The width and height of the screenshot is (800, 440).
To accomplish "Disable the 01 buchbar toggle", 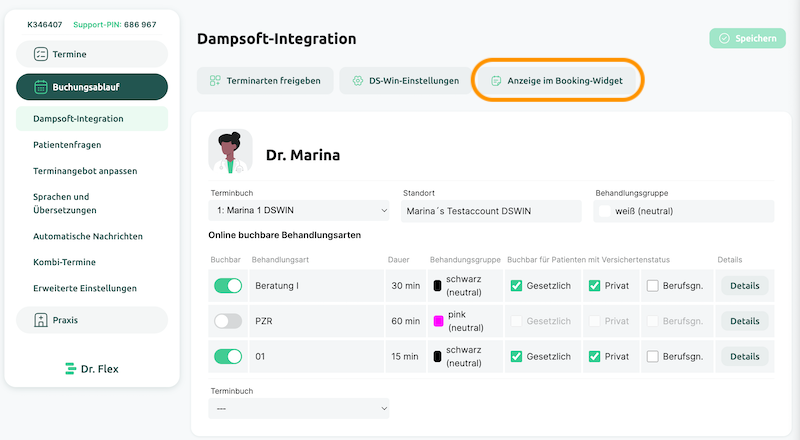I will coord(228,356).
